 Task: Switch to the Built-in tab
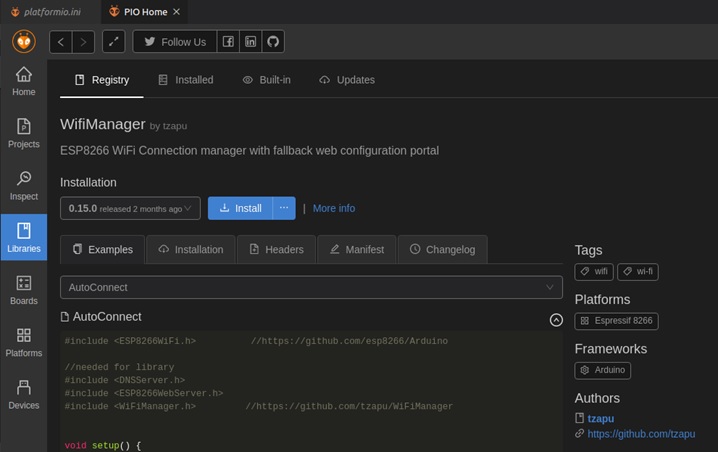266,80
